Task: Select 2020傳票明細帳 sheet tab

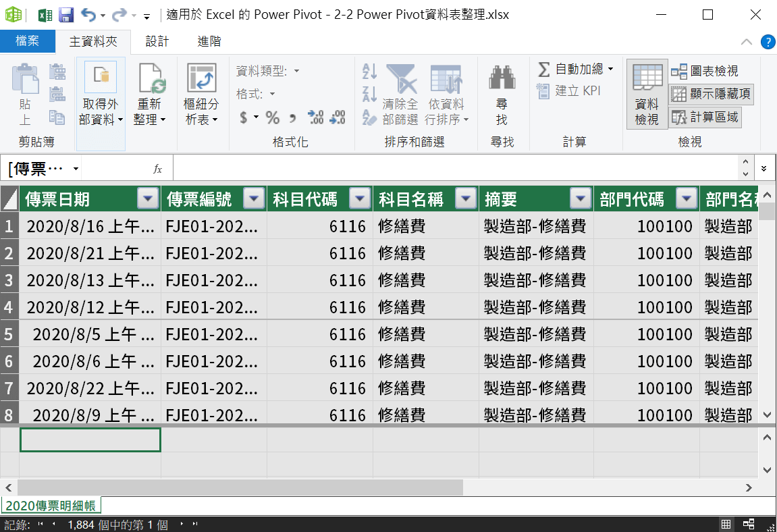Action: [x=51, y=505]
